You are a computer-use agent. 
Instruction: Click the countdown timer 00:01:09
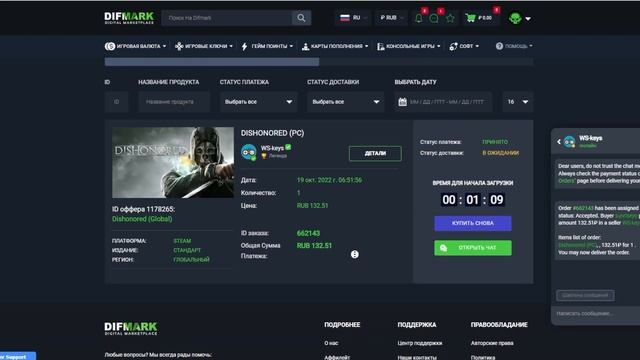pos(473,200)
